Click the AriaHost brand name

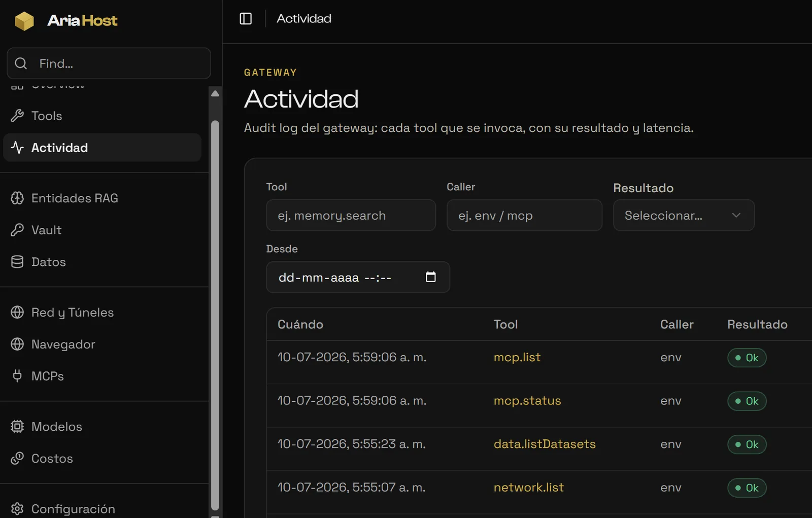tap(82, 21)
